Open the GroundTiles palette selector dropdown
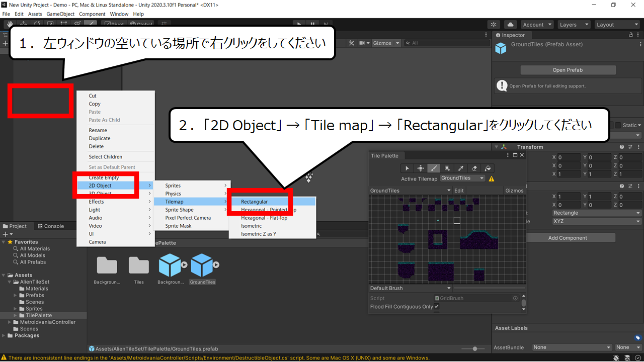 411,191
